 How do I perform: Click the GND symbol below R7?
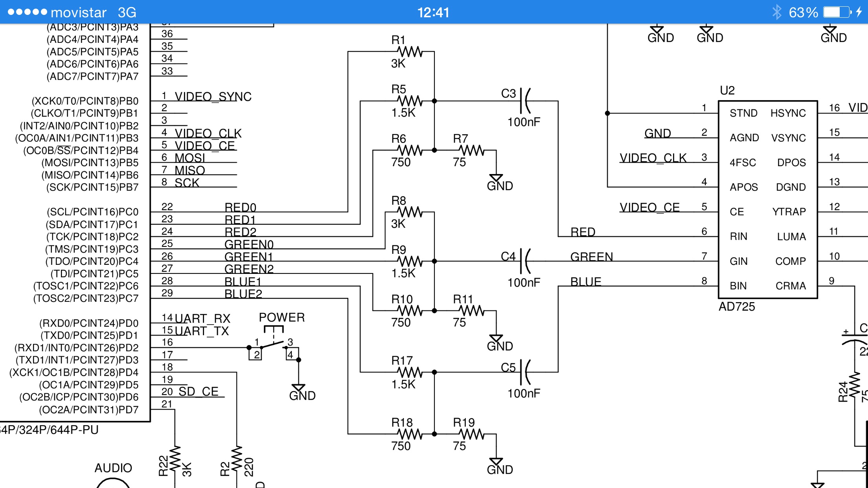(497, 179)
